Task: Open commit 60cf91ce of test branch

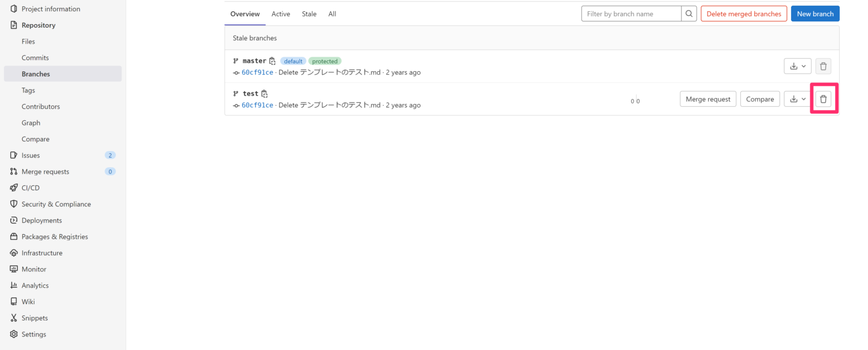Action: pos(258,105)
